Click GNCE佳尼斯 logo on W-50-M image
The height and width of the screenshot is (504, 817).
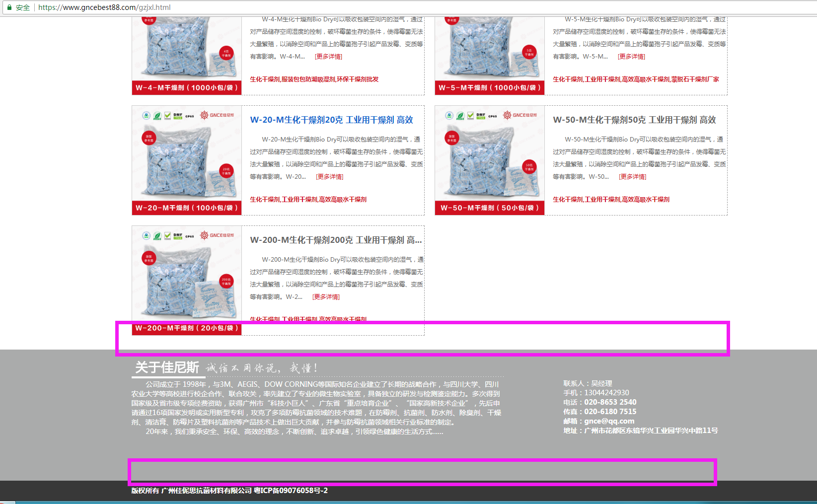click(x=520, y=115)
